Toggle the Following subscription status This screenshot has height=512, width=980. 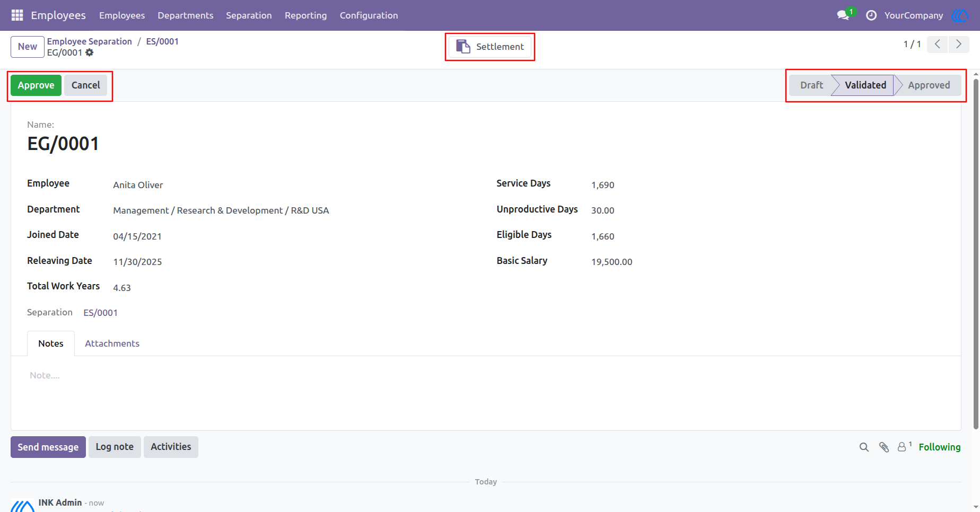click(940, 447)
